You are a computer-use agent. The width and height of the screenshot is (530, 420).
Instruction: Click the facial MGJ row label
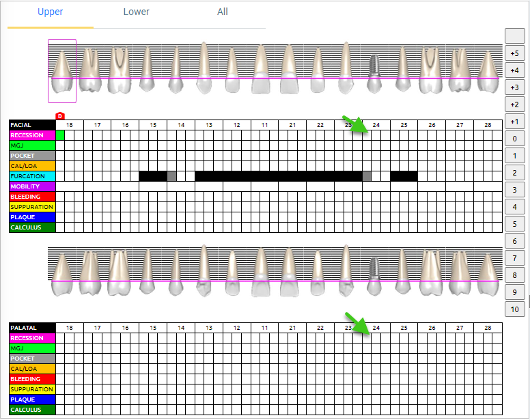click(32, 145)
